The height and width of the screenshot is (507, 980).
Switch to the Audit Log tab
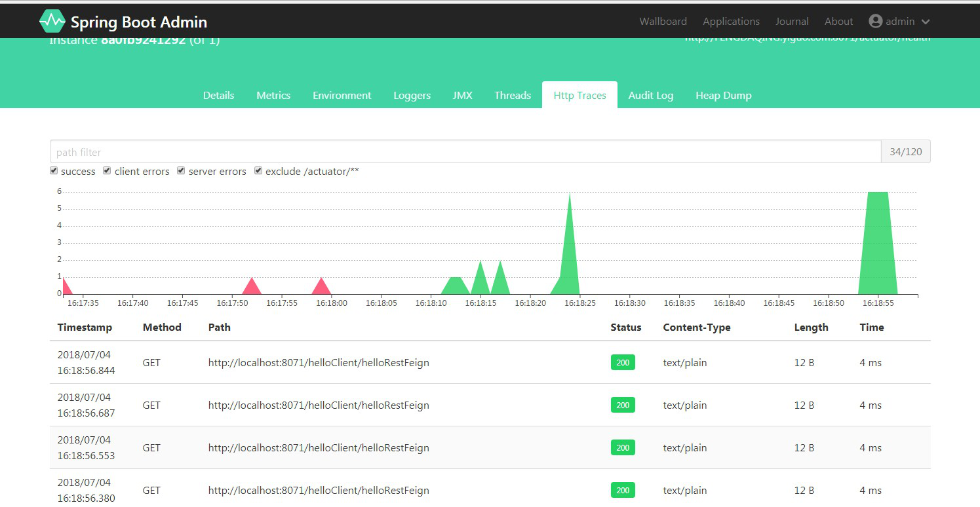pyautogui.click(x=650, y=95)
